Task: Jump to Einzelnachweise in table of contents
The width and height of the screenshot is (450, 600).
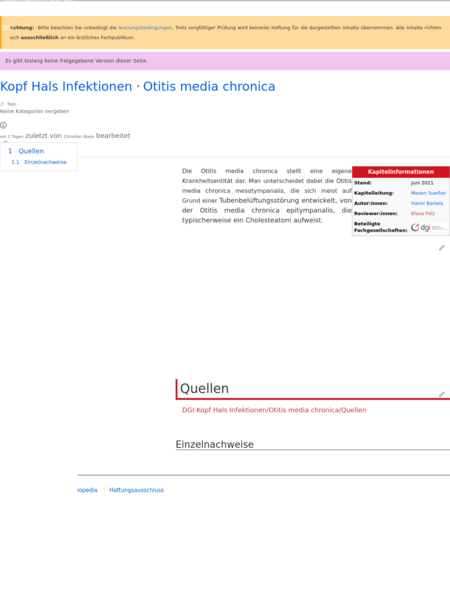Action: click(x=45, y=162)
